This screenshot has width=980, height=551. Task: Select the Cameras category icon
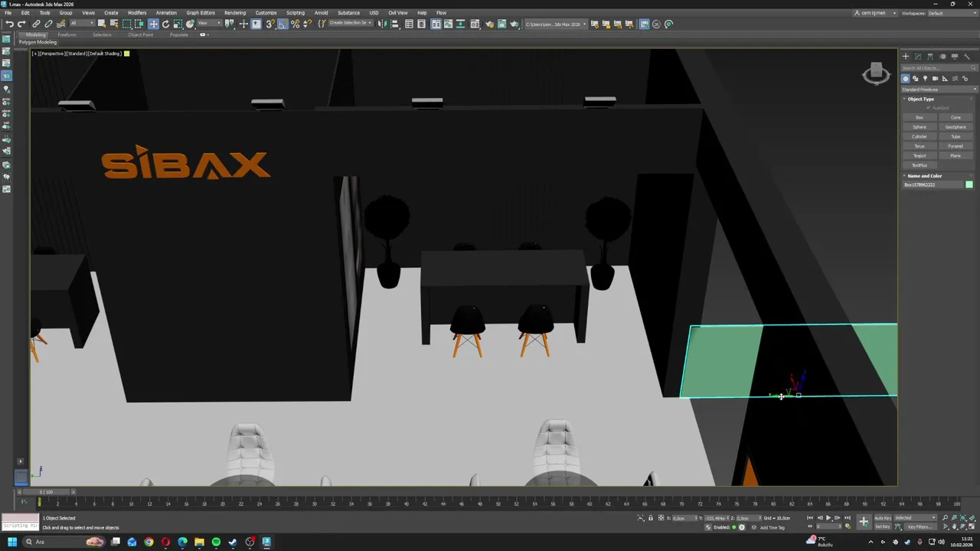click(935, 79)
